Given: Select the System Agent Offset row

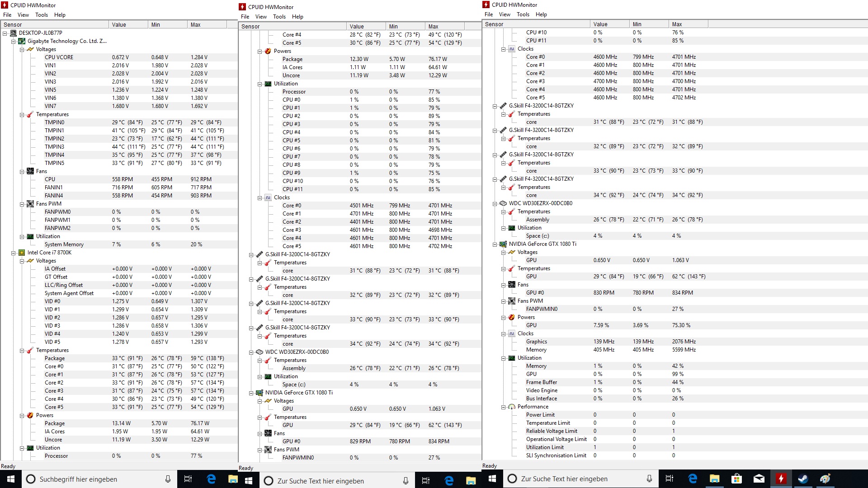Looking at the screenshot, I should tap(69, 293).
